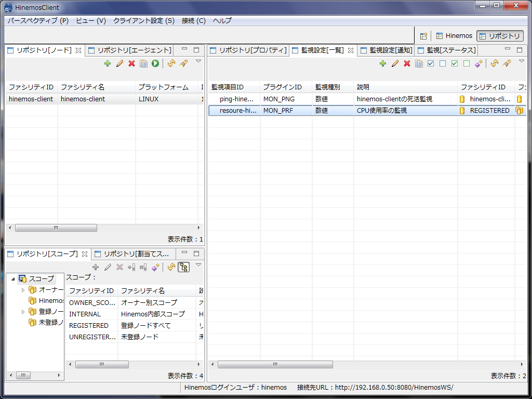
Task: Open the monitor list's view menu triangle
Action: point(522,61)
